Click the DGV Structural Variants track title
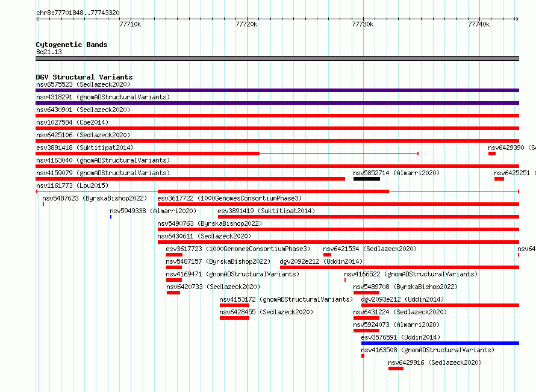This screenshot has width=536, height=392. click(84, 77)
